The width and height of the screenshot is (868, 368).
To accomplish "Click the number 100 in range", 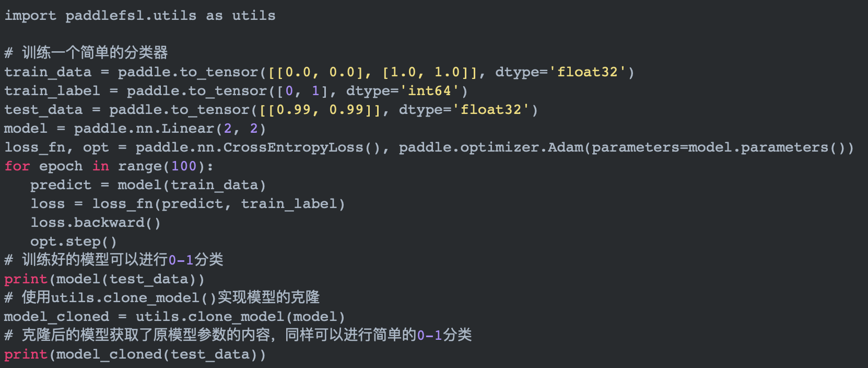I will coord(184,166).
